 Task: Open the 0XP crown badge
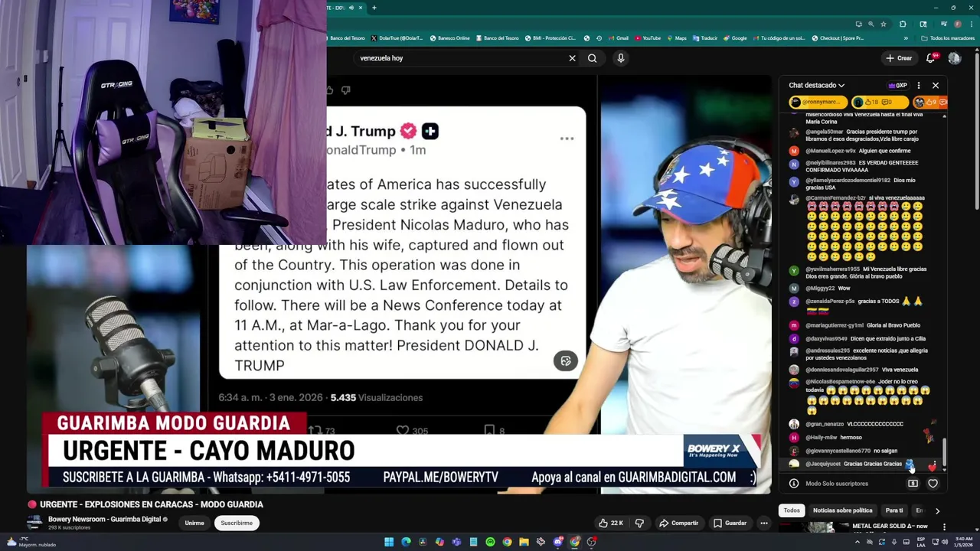point(897,86)
